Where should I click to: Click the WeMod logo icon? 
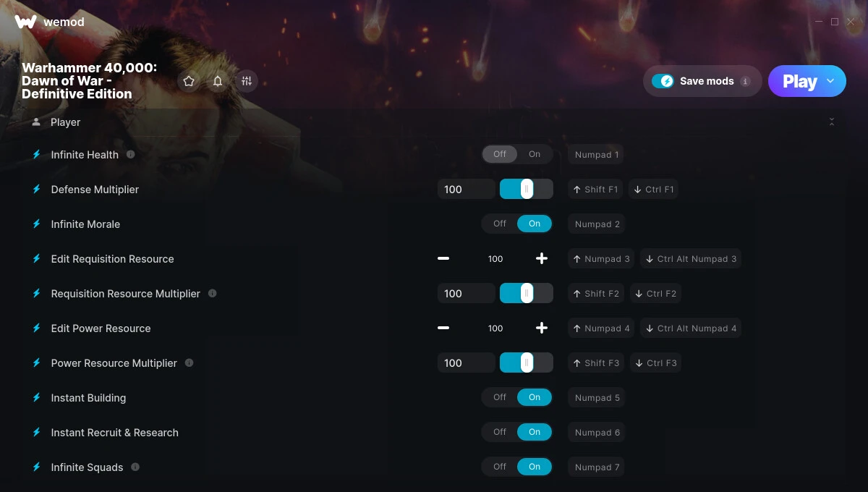point(25,22)
